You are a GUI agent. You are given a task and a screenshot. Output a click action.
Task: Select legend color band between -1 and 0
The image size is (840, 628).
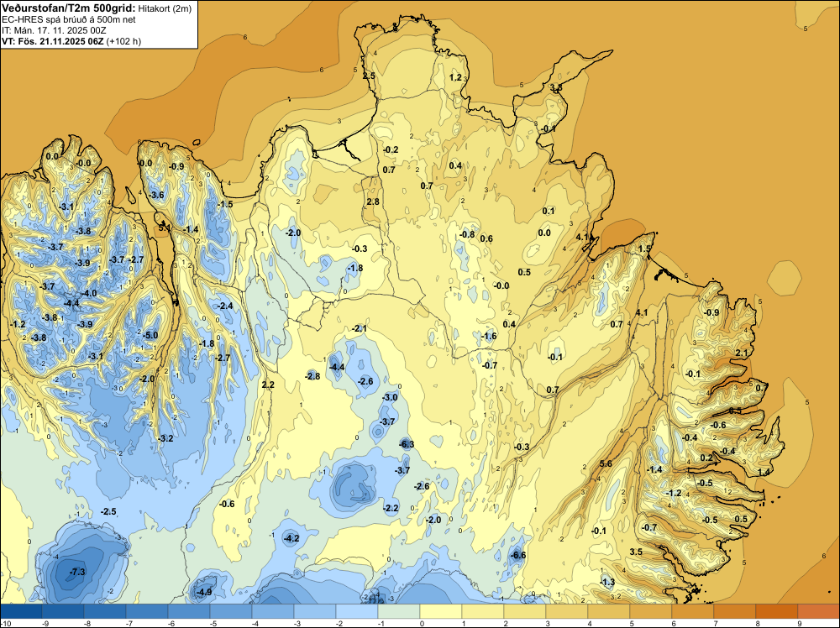[x=399, y=611]
